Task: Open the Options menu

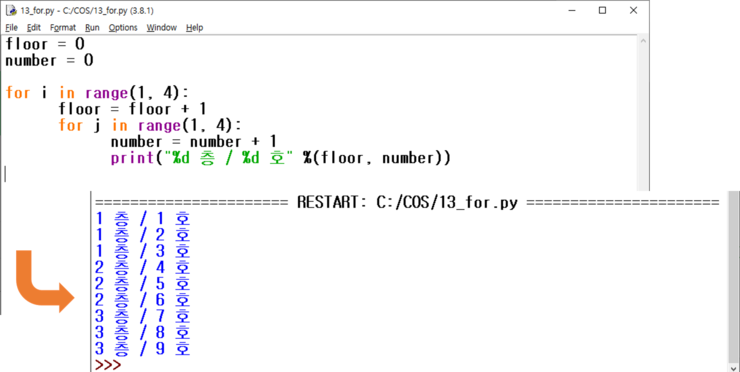Action: (123, 27)
